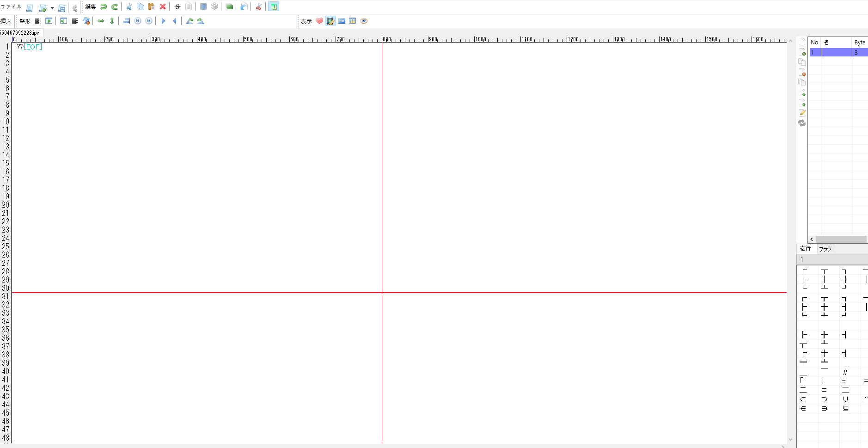Viewport: 868px width, 448px height.
Task: Expand the group header labeled 1 in the template panel
Action: point(832,259)
